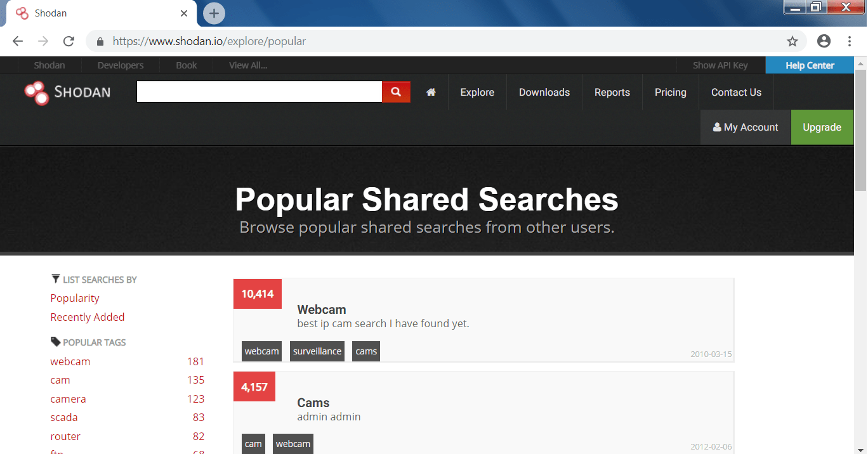868x454 pixels.
Task: Click the 181 count beside webcam
Action: [195, 361]
